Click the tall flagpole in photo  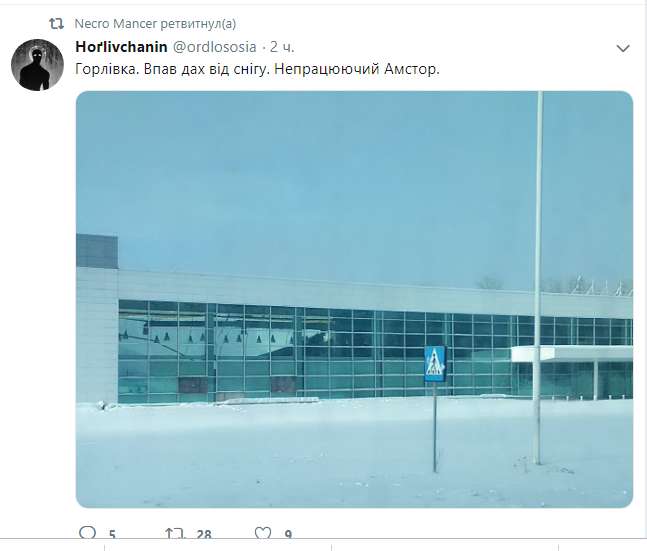pos(538,278)
